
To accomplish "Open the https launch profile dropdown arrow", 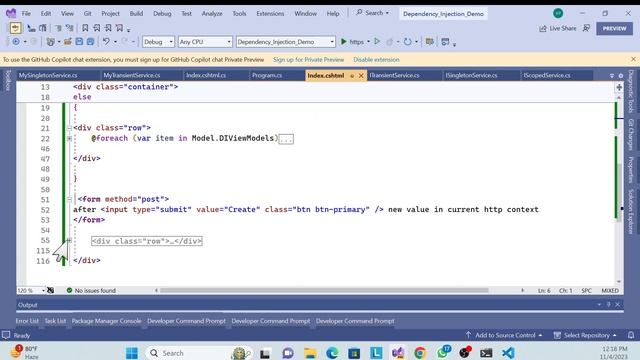I will (368, 42).
